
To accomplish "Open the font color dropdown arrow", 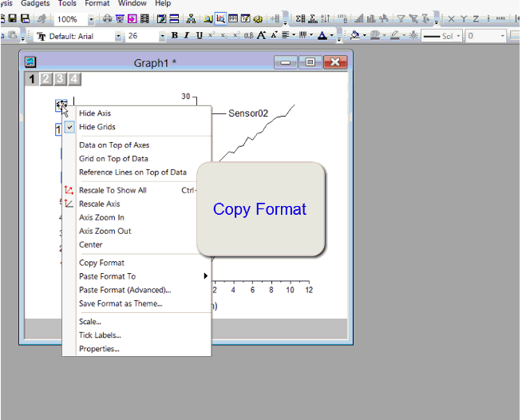I will 332,35.
